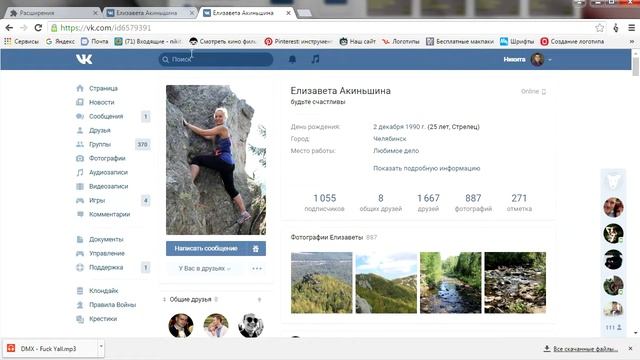Open the three-dots actions menu under photo
This screenshot has height=360, width=640.
point(257,268)
